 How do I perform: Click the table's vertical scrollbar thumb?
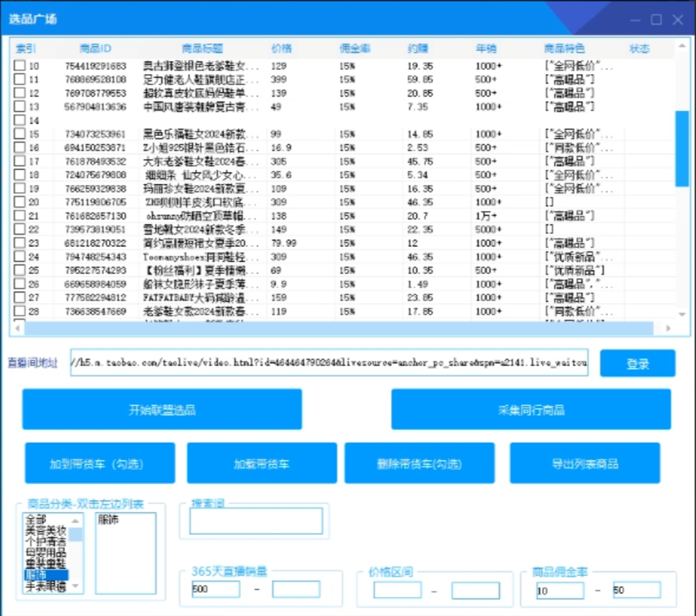click(x=682, y=148)
